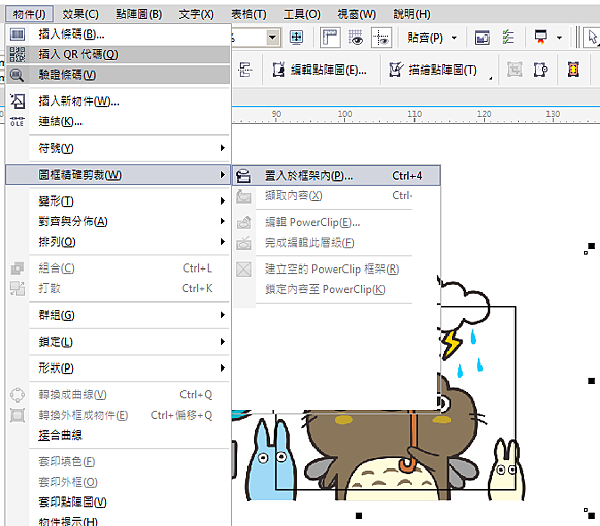Open the Tools (工具) menu
The image size is (600, 526).
coord(302,15)
